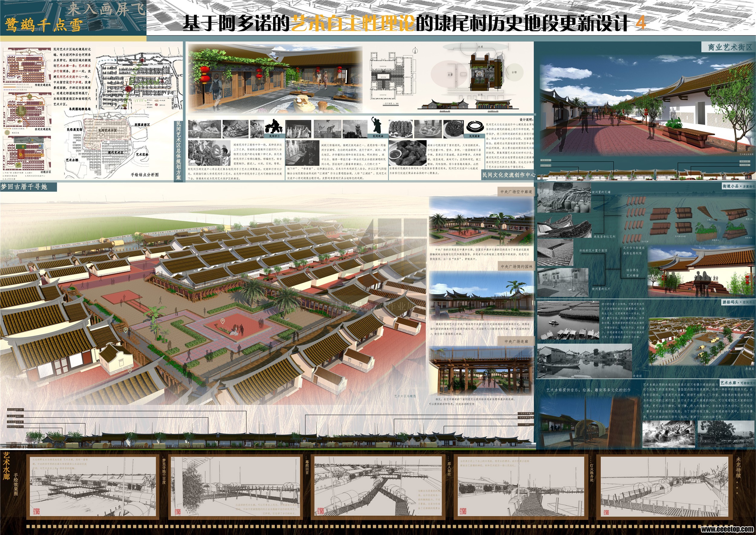Open the fried snacks food photo
This screenshot has height=535, width=756.
[x=408, y=153]
